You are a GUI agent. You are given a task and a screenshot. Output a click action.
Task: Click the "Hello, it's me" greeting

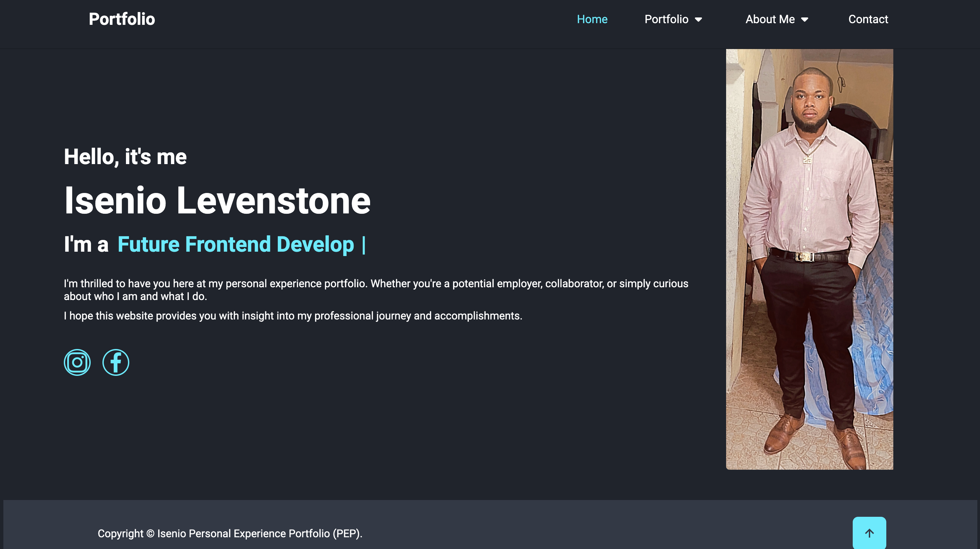tap(125, 157)
